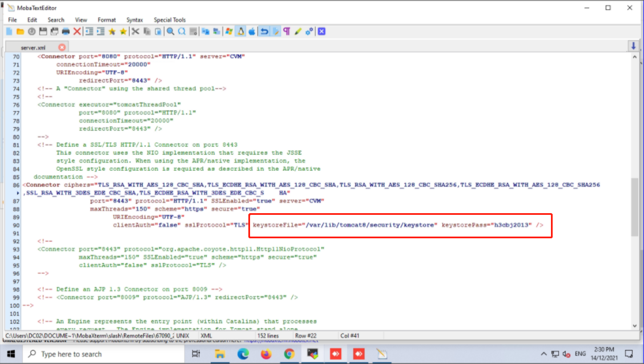
Task: Close the server.xml tab
Action: (x=62, y=47)
